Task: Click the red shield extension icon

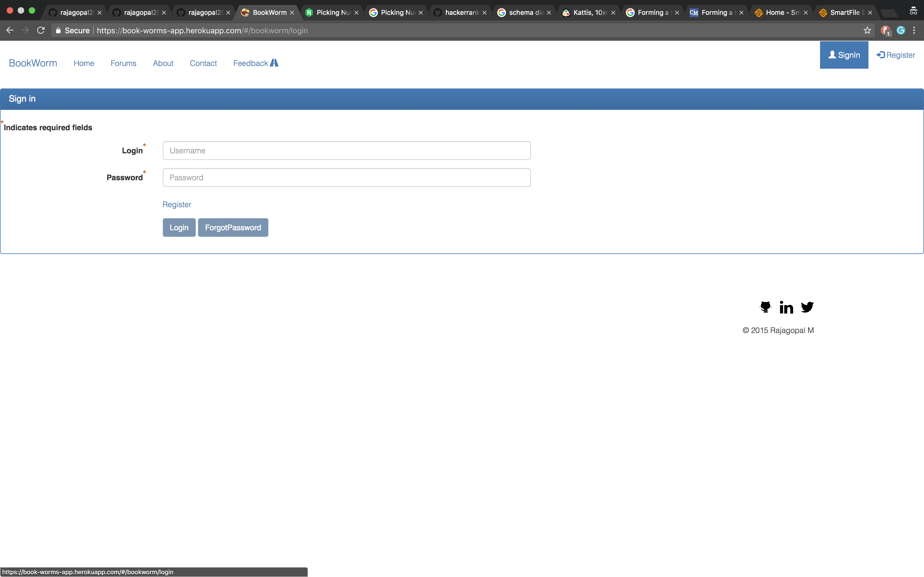Action: (885, 30)
